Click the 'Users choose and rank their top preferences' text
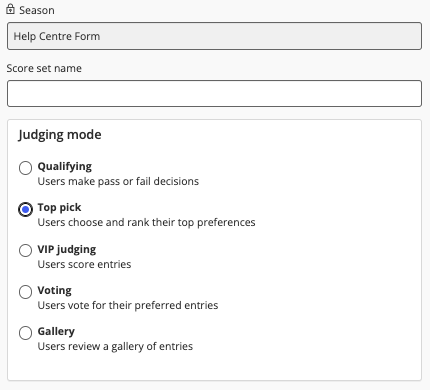The width and height of the screenshot is (430, 390). click(146, 222)
